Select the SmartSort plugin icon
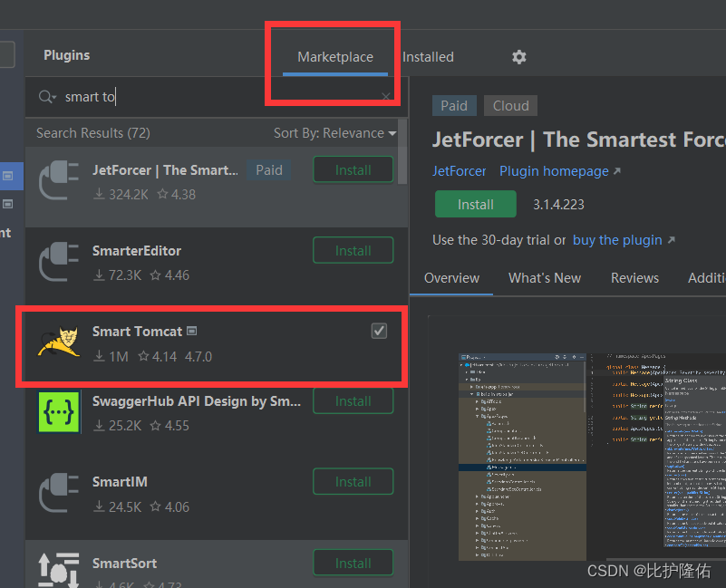 (x=59, y=570)
